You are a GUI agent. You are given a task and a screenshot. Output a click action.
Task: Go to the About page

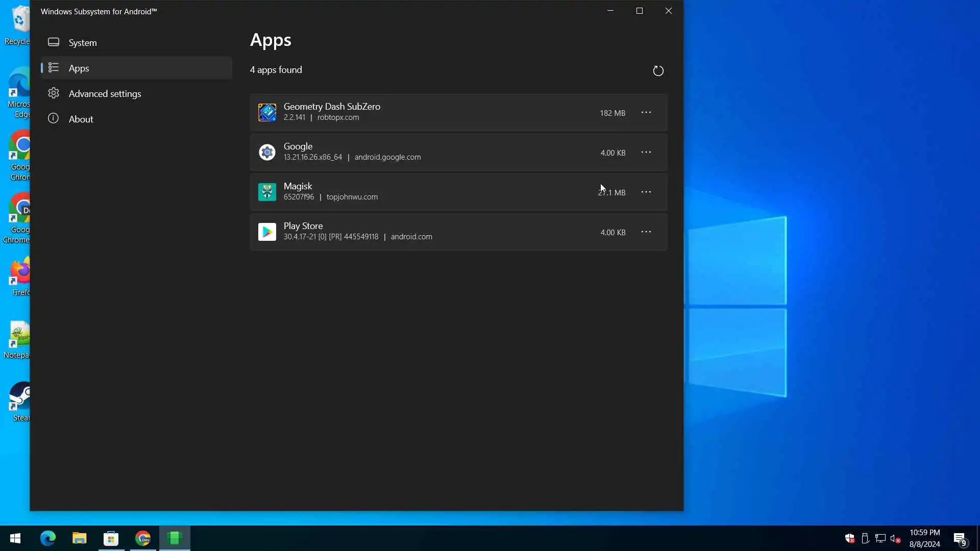coord(81,119)
